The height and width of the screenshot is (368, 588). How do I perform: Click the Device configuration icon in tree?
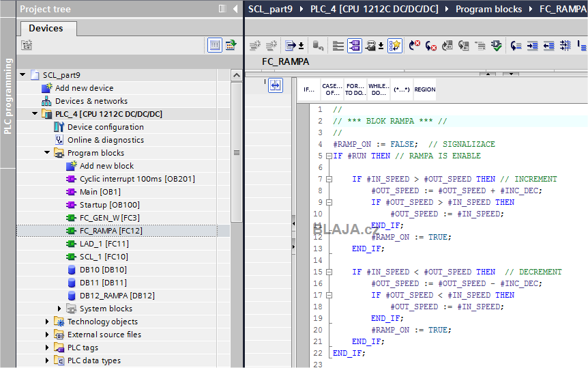(x=59, y=127)
